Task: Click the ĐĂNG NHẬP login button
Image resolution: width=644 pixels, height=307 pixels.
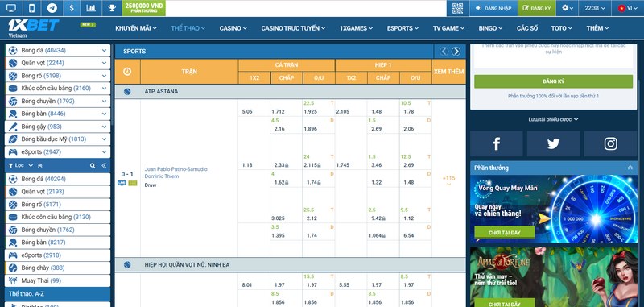Action: pos(493,8)
